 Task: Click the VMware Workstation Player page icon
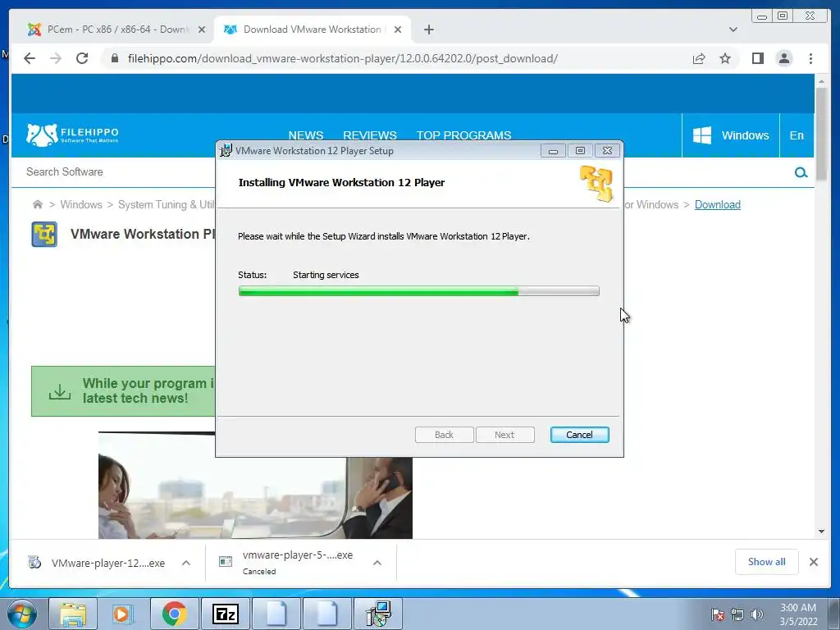[x=44, y=234]
